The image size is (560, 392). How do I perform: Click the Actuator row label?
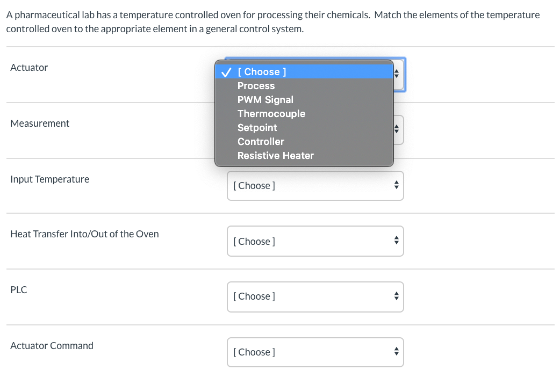coord(29,68)
